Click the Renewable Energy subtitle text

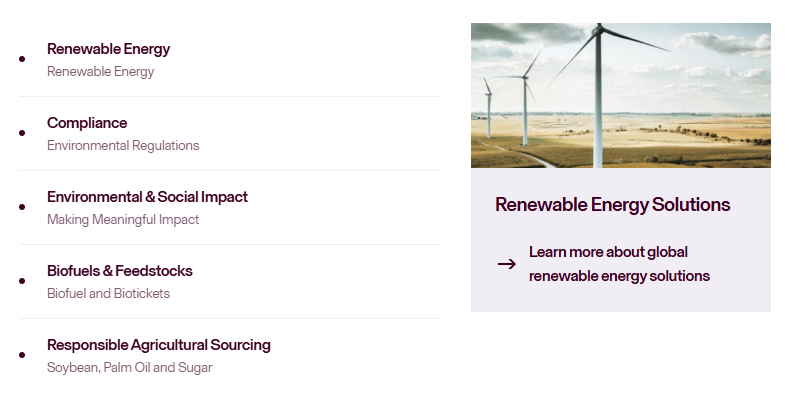(x=100, y=71)
